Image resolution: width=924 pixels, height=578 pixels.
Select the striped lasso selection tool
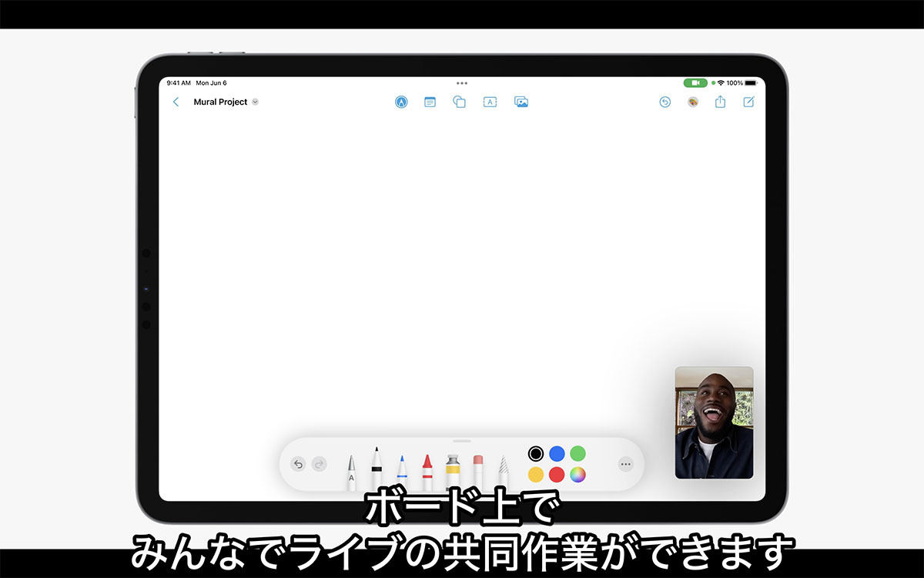tap(503, 472)
